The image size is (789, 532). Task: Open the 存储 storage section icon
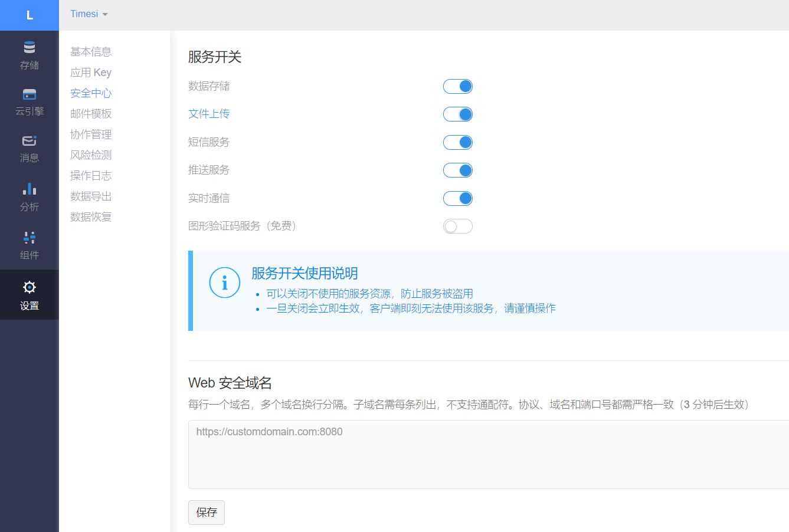29,48
